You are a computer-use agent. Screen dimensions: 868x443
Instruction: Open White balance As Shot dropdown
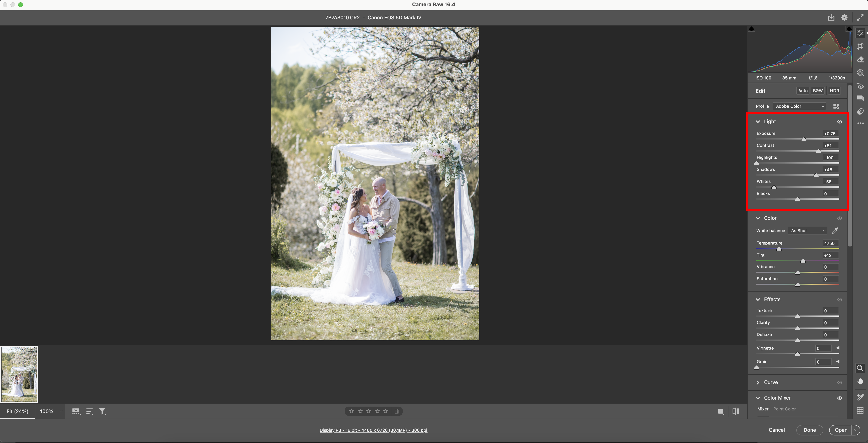808,231
